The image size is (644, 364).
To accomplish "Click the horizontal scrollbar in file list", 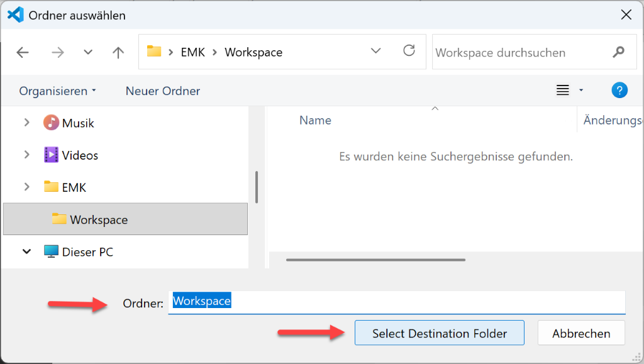I will coord(375,259).
